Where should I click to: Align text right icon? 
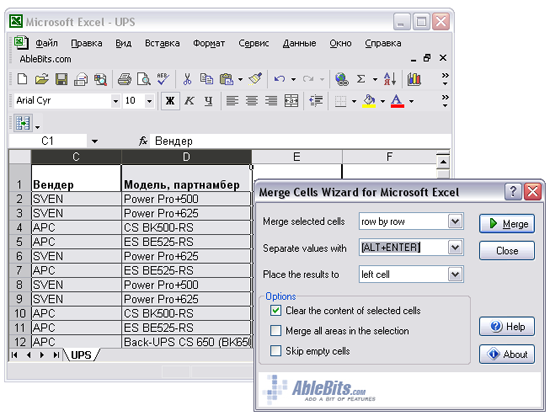click(x=271, y=101)
